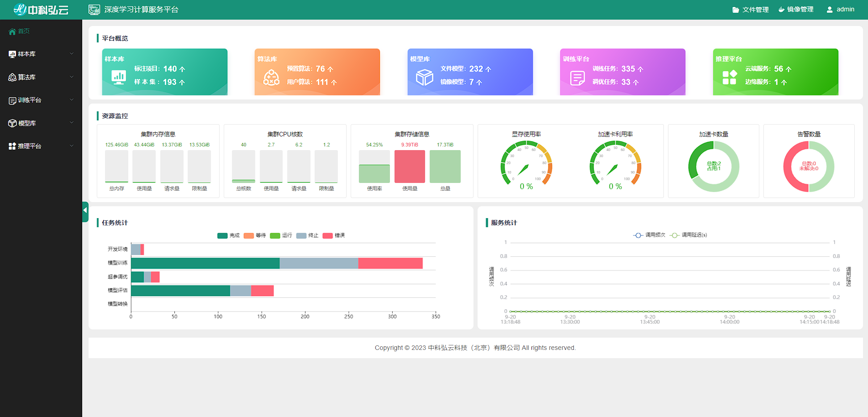Viewport: 868px width, 417px height.
Task: Open the 模型库 sidebar menu item
Action: pos(27,123)
